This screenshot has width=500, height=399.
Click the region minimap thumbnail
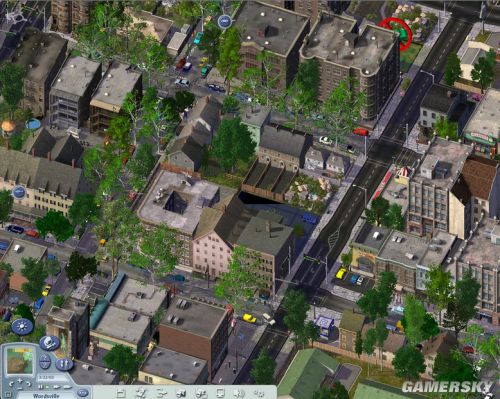(x=20, y=361)
